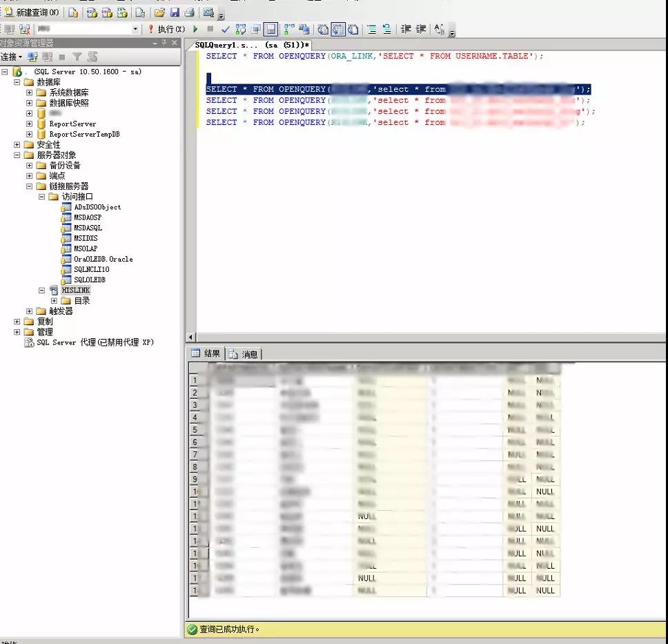Screen dimensions: 668x644
Task: Click the Print icon in the toolbar
Action: tap(189, 12)
